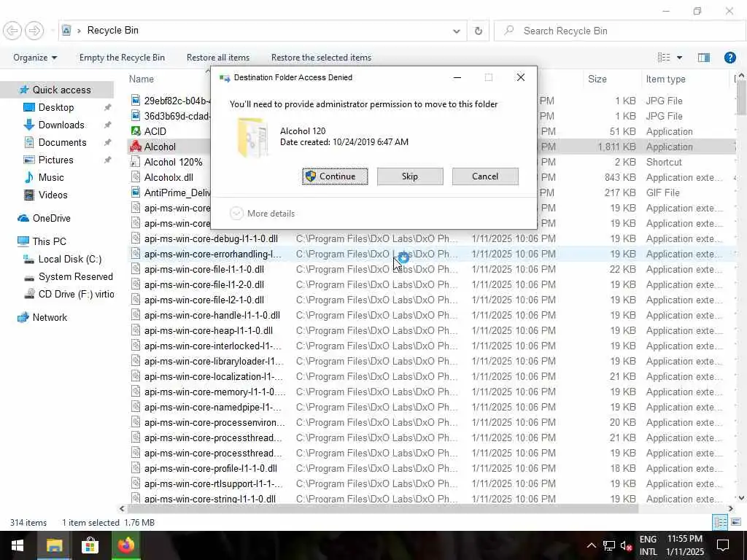Open the Help question mark icon
Image resolution: width=747 pixels, height=560 pixels.
[729, 58]
